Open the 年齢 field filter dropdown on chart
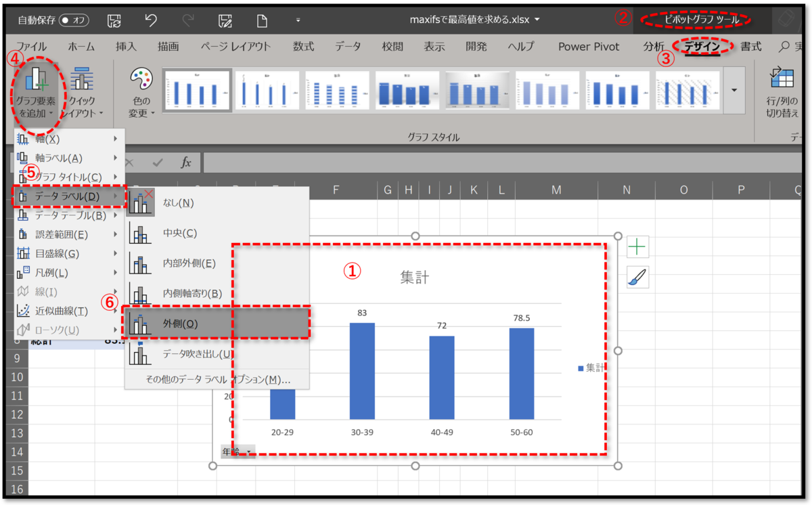812x505 pixels. [237, 452]
